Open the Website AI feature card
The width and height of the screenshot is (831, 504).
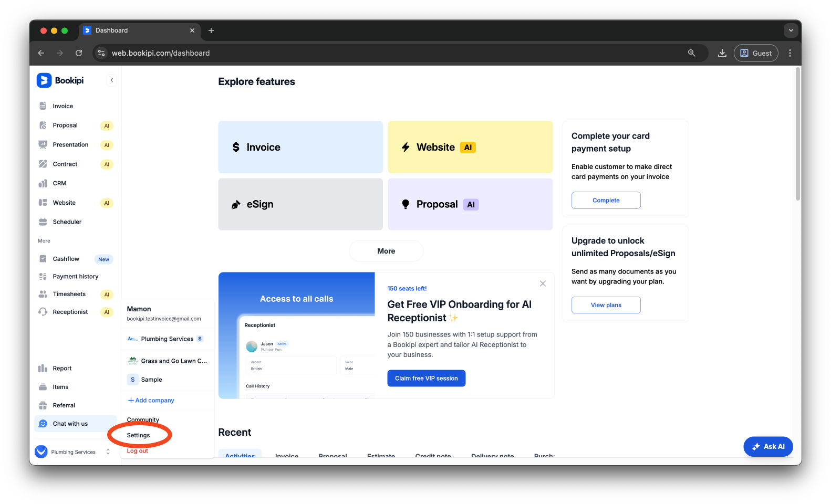tap(470, 147)
